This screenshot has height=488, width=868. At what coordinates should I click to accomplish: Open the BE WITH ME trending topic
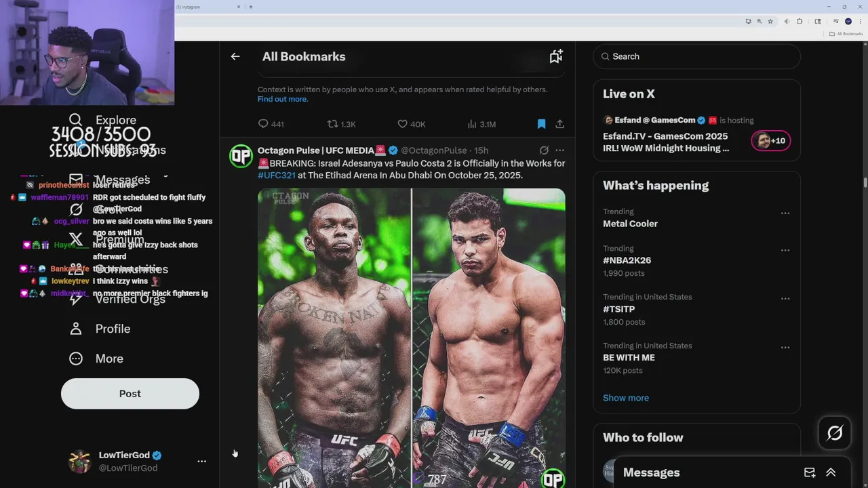pos(629,358)
